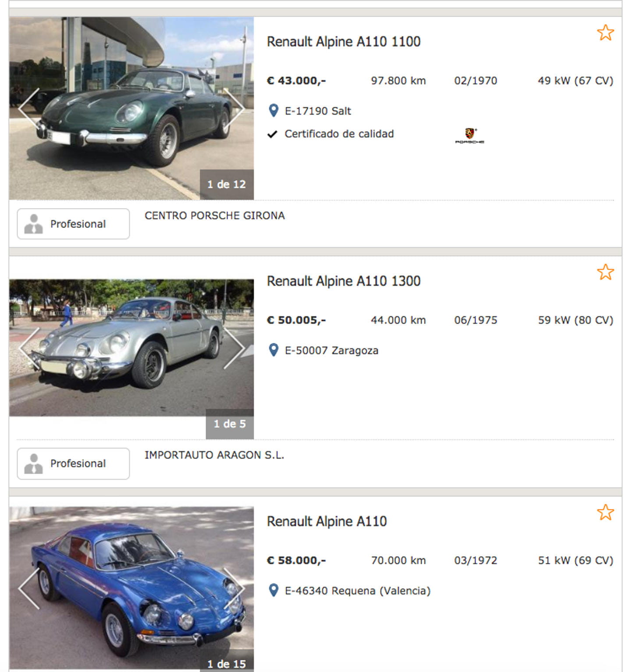The height and width of the screenshot is (672, 631).
Task: Open the Renault Alpine A110 1100 title
Action: tap(344, 42)
